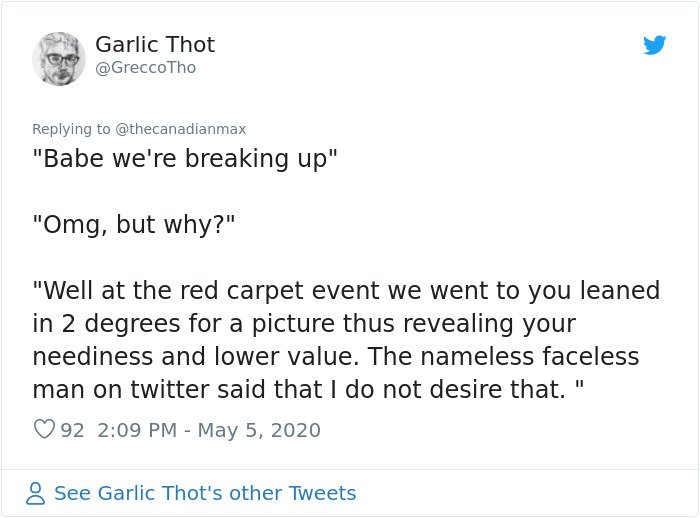Open the @thecanadianmax mention
This screenshot has height=518, width=700.
tap(180, 129)
